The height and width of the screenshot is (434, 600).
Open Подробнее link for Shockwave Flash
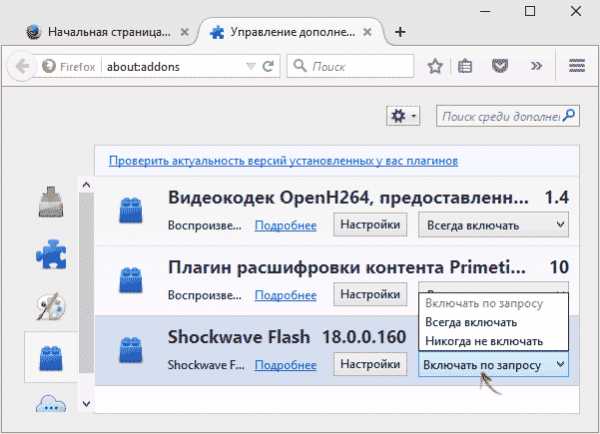click(x=285, y=365)
